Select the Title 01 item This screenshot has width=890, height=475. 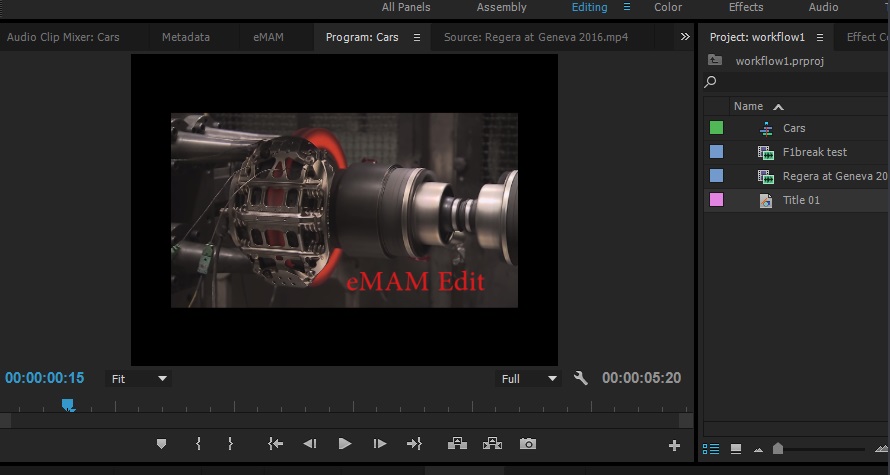click(796, 200)
